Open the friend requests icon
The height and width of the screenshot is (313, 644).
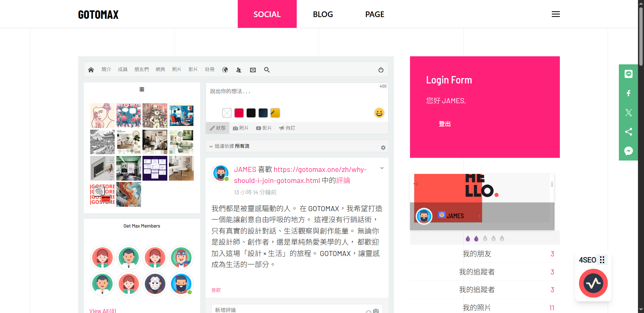click(239, 70)
